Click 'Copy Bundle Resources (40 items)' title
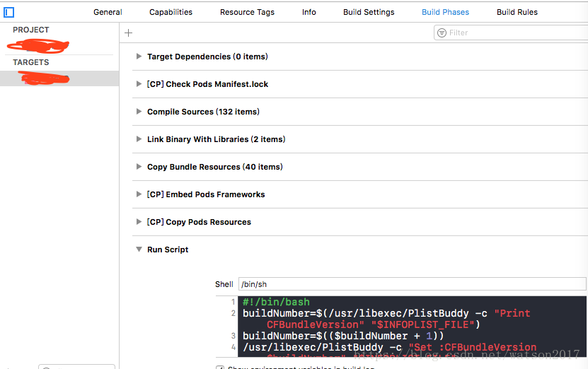 click(x=215, y=167)
